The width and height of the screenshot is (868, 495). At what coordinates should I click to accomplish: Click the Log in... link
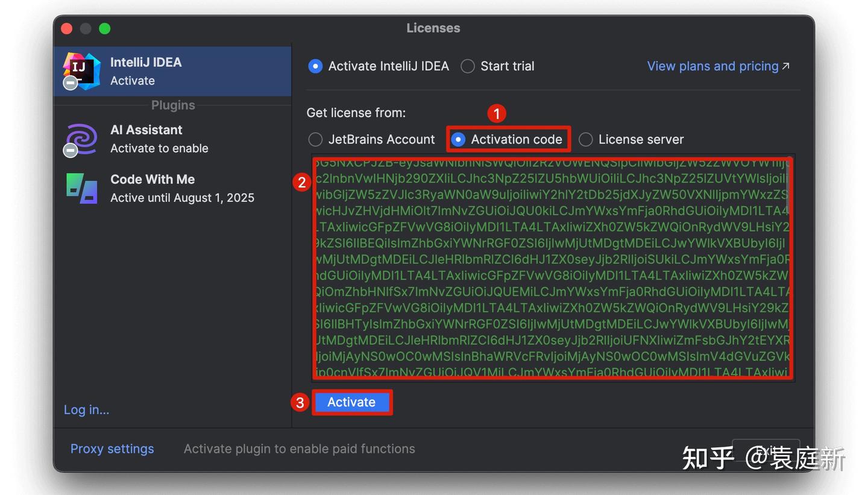tap(86, 409)
